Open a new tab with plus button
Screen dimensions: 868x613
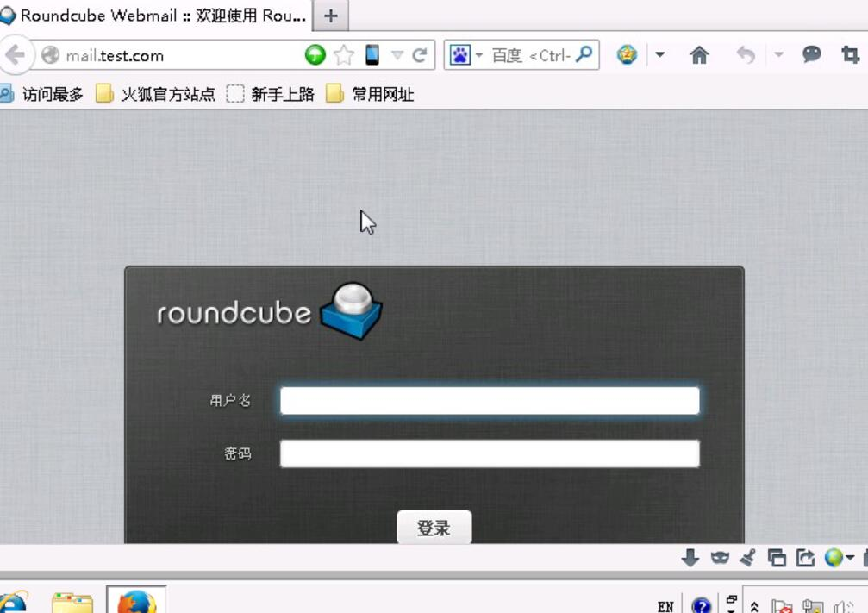330,16
